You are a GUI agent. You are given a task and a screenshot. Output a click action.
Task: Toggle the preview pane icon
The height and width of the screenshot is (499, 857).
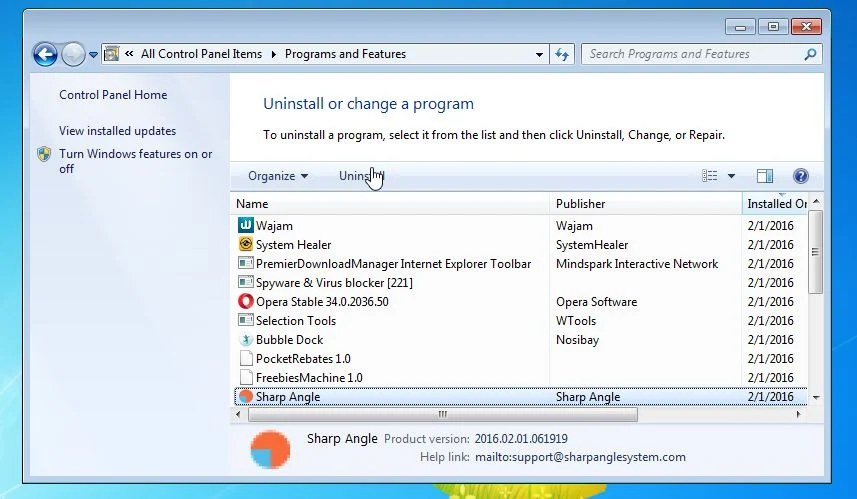pos(765,175)
